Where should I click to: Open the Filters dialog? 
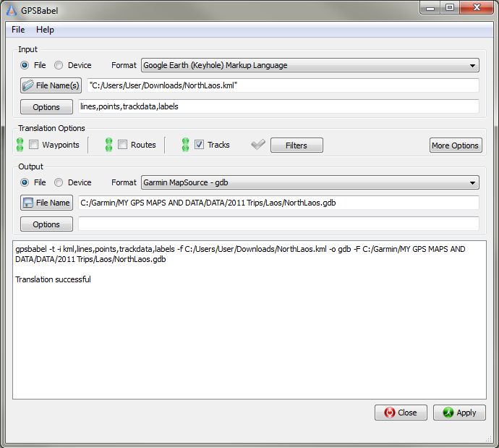tap(297, 145)
